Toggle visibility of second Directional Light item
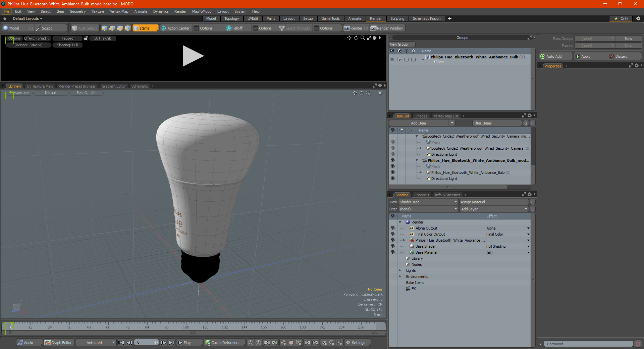Viewport: 644px width, 349px height. point(392,179)
